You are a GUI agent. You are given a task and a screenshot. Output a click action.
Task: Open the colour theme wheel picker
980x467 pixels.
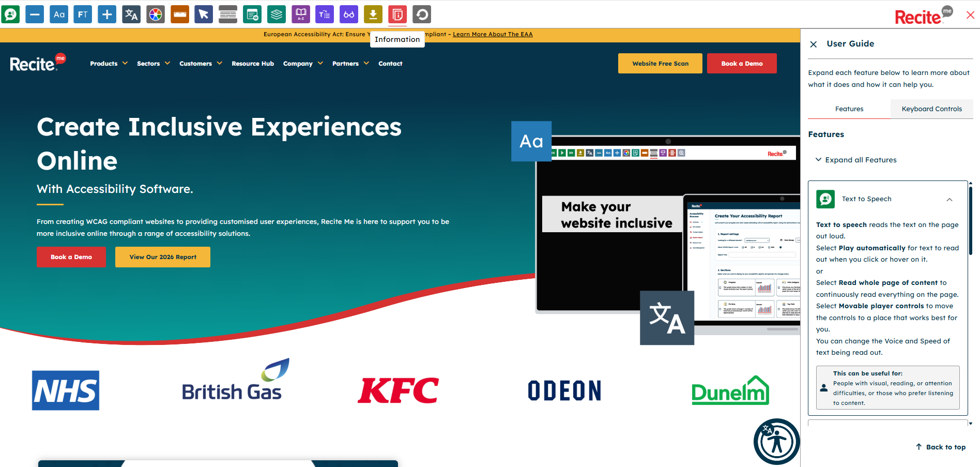[156, 14]
